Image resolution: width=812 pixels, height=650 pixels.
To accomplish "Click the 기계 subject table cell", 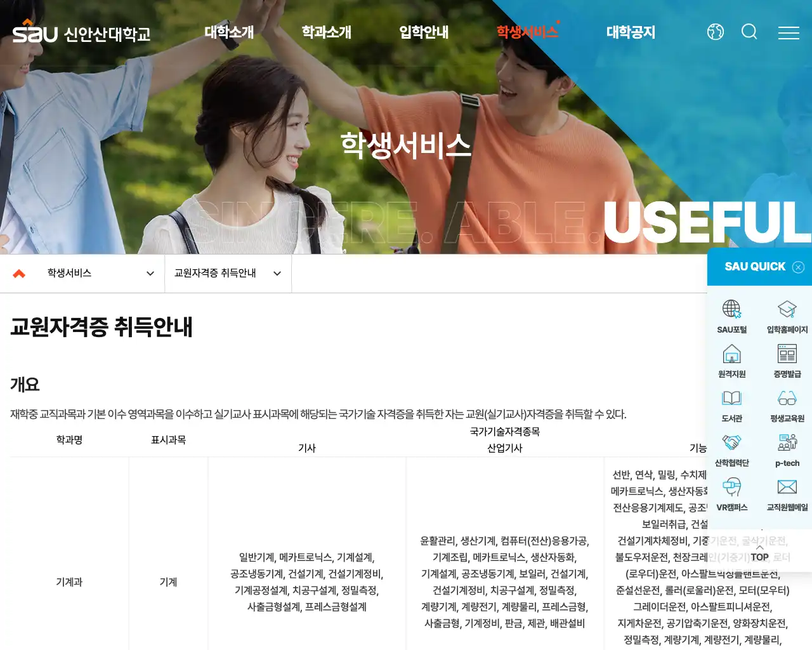I will tap(168, 582).
